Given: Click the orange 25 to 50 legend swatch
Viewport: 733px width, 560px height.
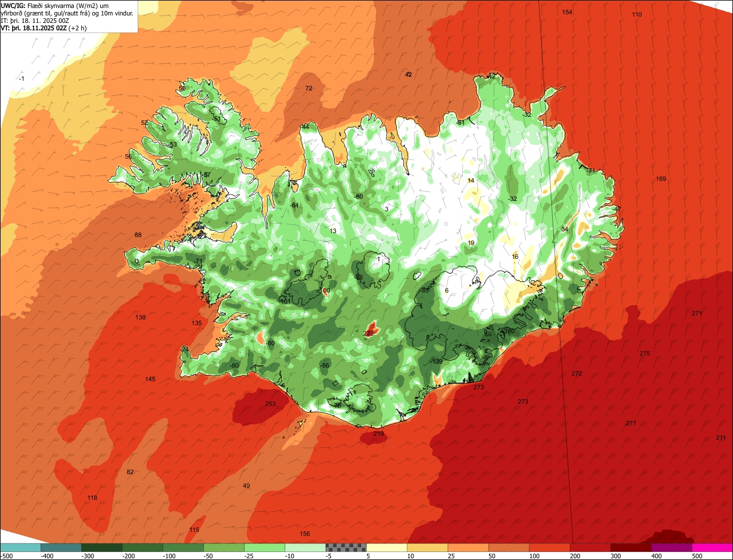Looking at the screenshot, I should click(468, 547).
